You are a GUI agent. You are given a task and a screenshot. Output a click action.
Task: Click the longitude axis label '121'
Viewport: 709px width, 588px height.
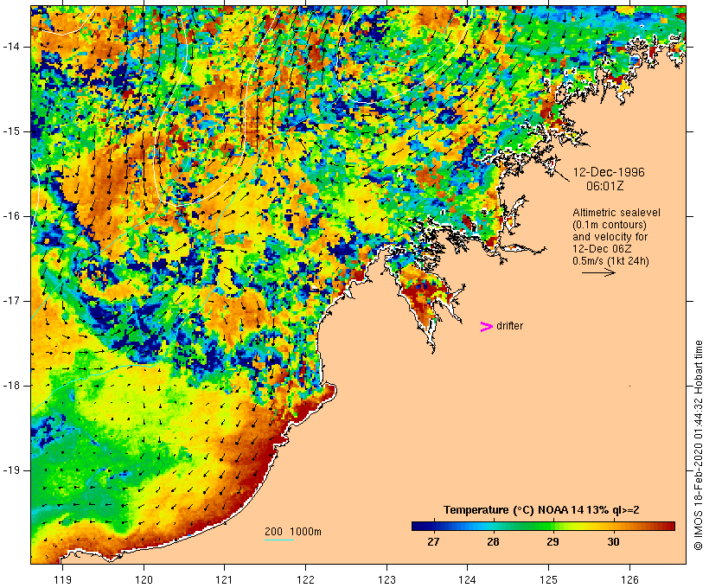coord(224,579)
